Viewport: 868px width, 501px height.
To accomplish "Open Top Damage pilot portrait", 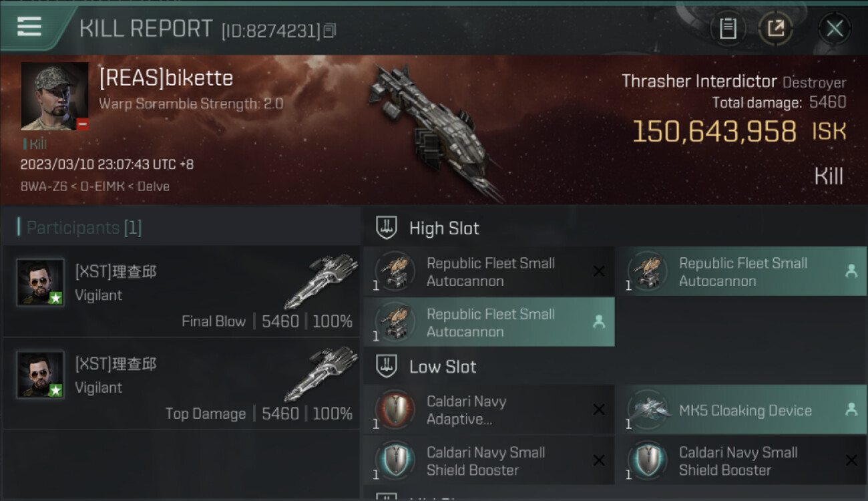I will (x=40, y=375).
